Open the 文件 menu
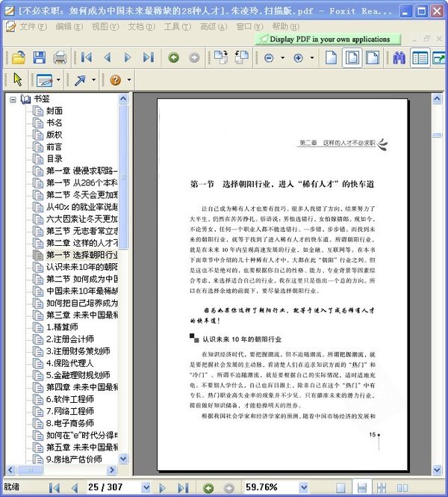 (x=33, y=27)
